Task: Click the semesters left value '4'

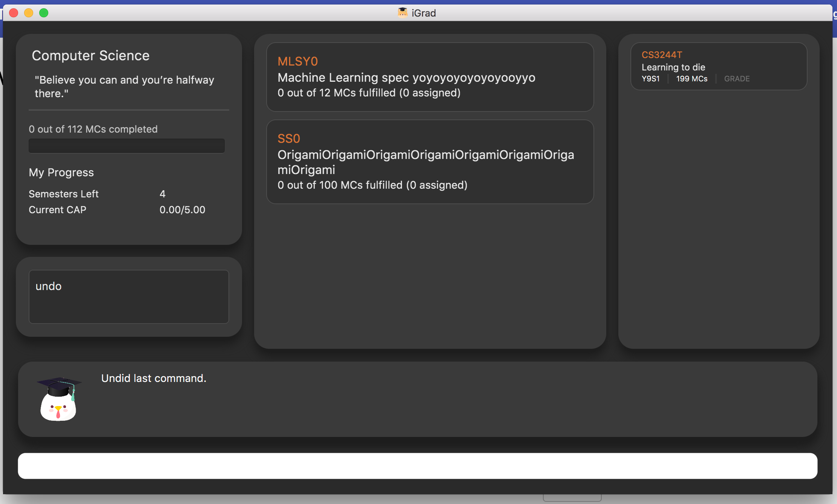Action: [162, 194]
